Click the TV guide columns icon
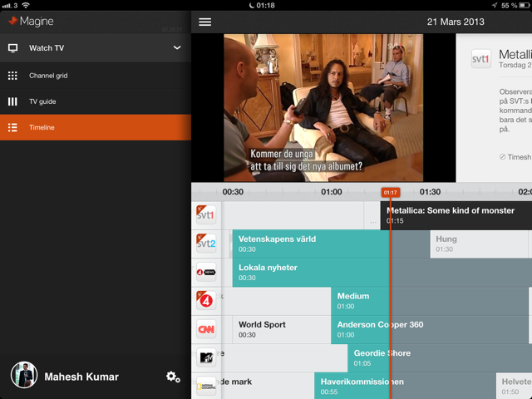Screen dimensions: 532x399 click(12, 101)
